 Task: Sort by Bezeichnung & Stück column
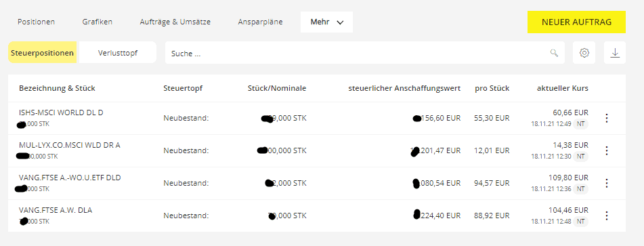[x=57, y=88]
